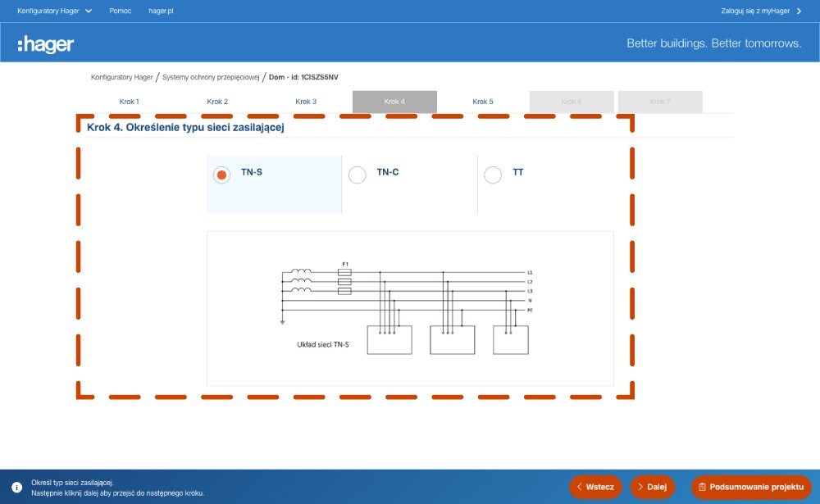Click the active Krok 4 tab
Screen dimensions: 820x504
pyautogui.click(x=394, y=102)
